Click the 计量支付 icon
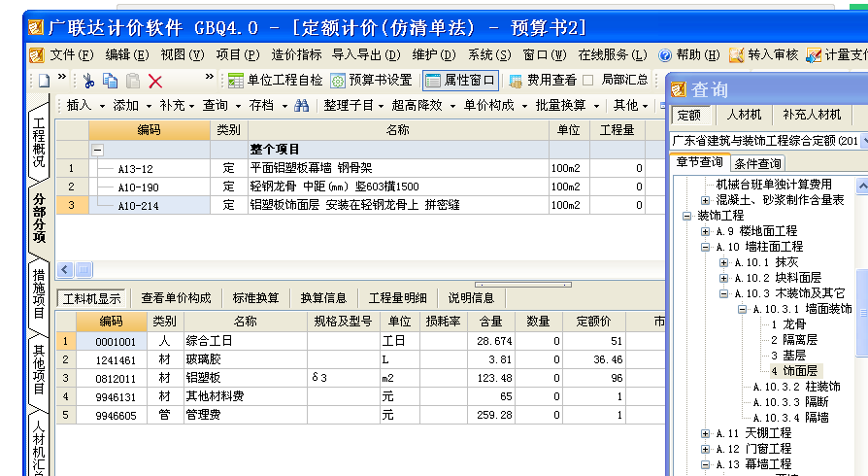Screen dimensions: 868x476 point(814,54)
